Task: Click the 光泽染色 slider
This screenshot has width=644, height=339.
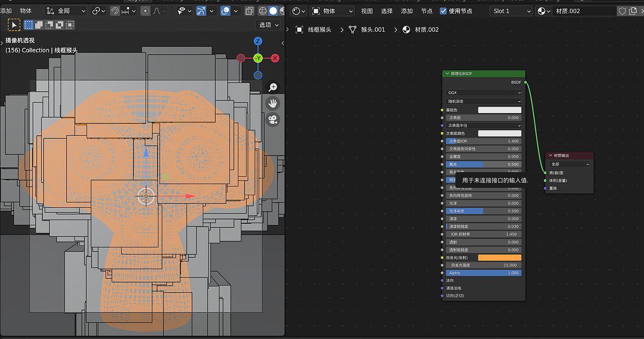Action: 484,211
